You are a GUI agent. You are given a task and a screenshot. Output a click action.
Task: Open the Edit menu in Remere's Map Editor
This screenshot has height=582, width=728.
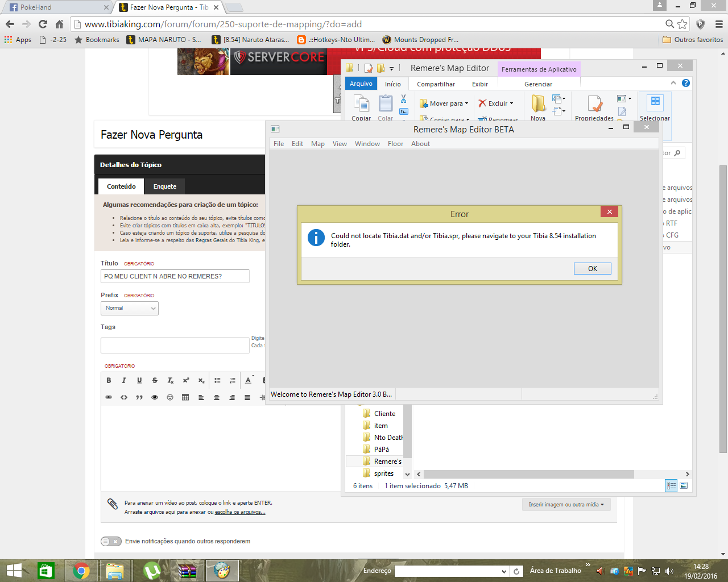[x=297, y=144]
